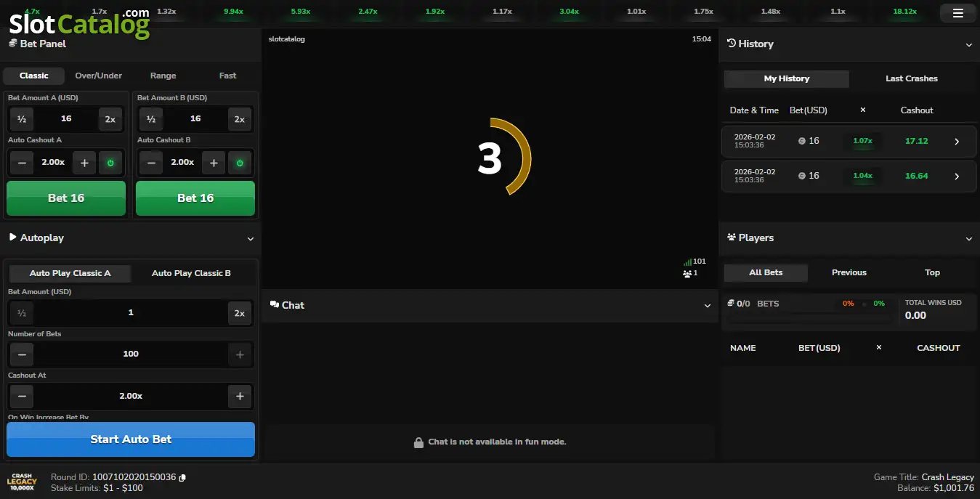
Task: Switch to the Over/Under tab
Action: point(99,76)
